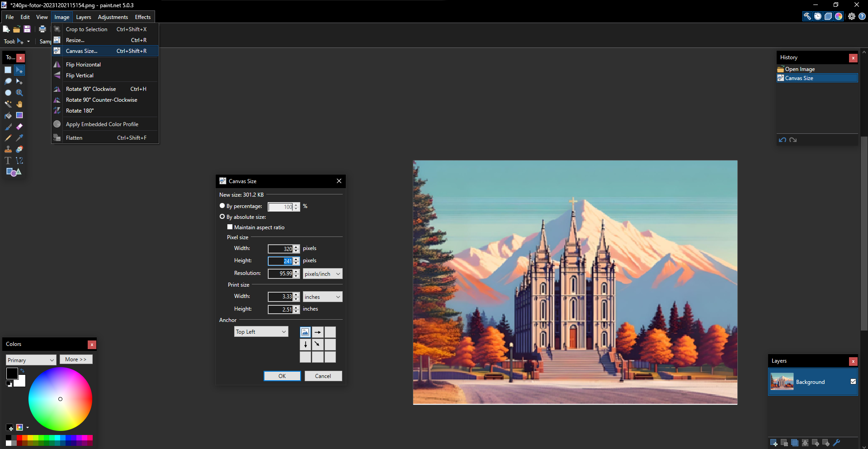Image resolution: width=868 pixels, height=449 pixels.
Task: Select the Line/Curve tool
Action: (x=19, y=161)
